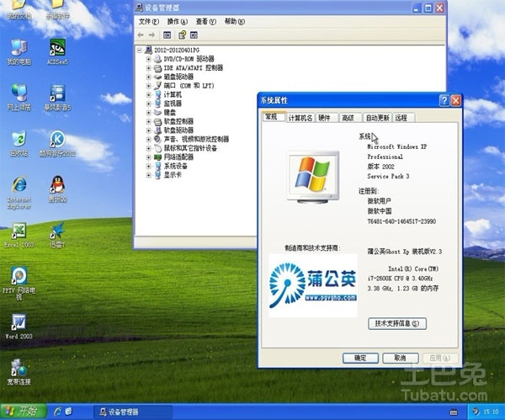
Task: Click the back arrow in Device Manager toolbar
Action: pos(141,35)
